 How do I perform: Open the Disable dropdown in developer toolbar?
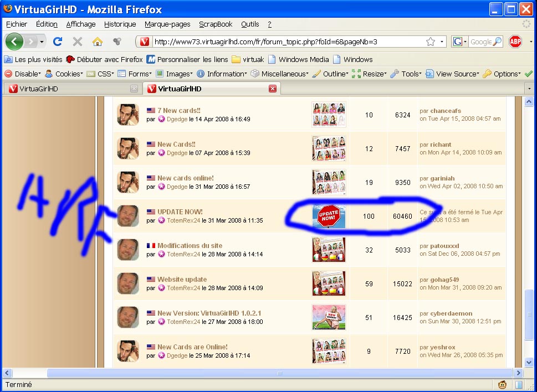click(x=22, y=74)
